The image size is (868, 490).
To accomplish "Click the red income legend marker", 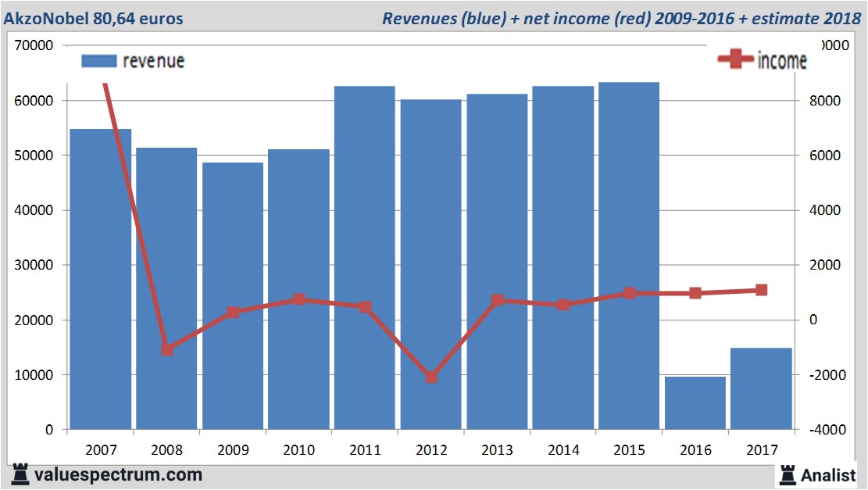I will tap(736, 59).
